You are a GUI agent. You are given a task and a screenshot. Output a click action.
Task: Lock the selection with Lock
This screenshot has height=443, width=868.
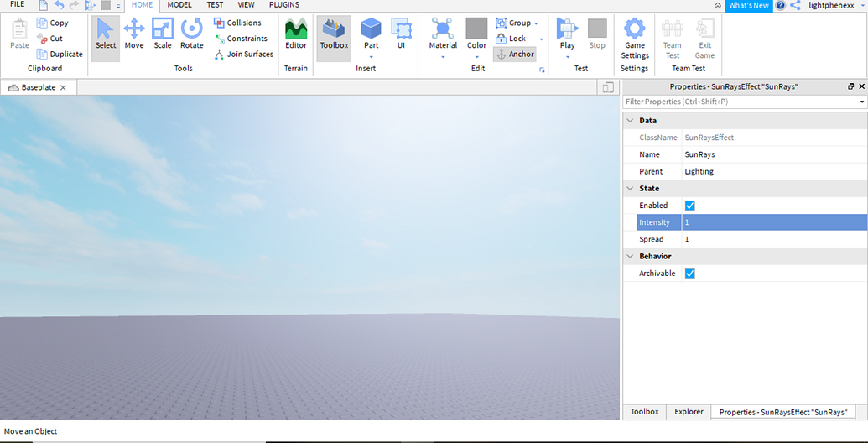(x=511, y=39)
